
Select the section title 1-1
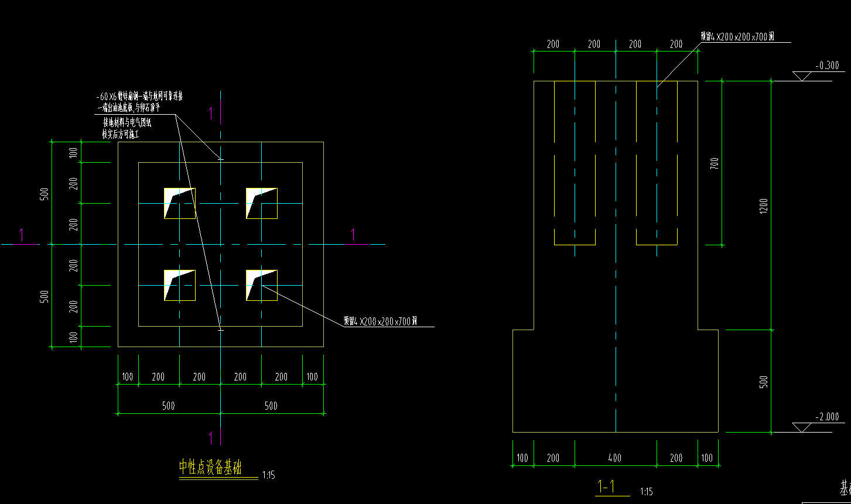(x=606, y=486)
